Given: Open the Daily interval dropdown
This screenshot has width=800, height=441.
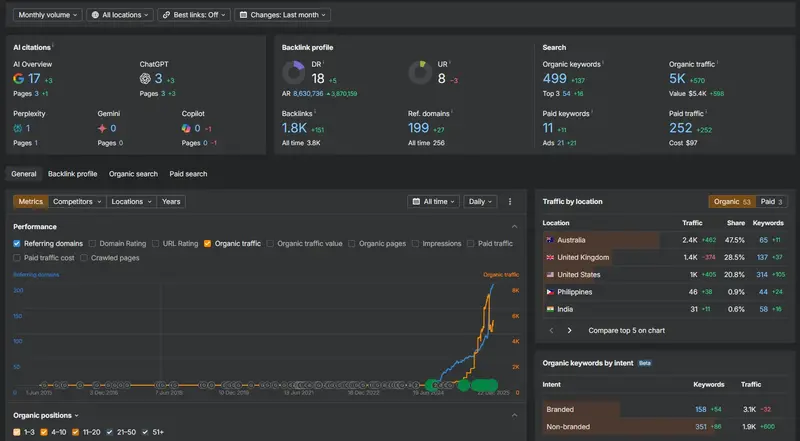Looking at the screenshot, I should (480, 201).
